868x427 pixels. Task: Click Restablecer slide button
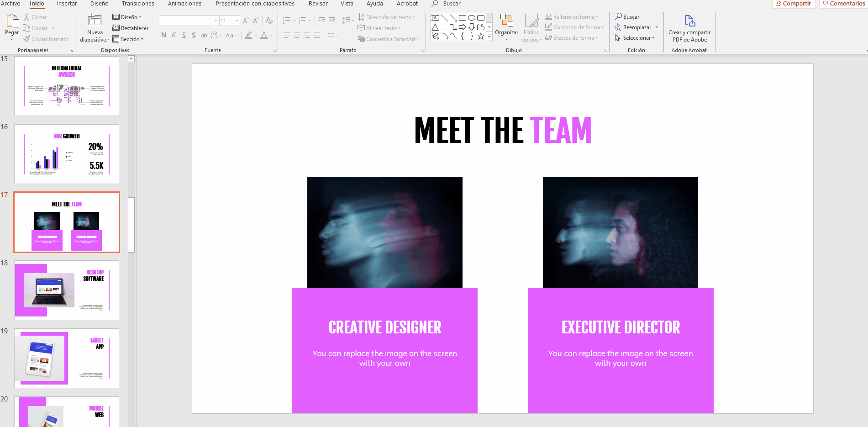click(130, 28)
